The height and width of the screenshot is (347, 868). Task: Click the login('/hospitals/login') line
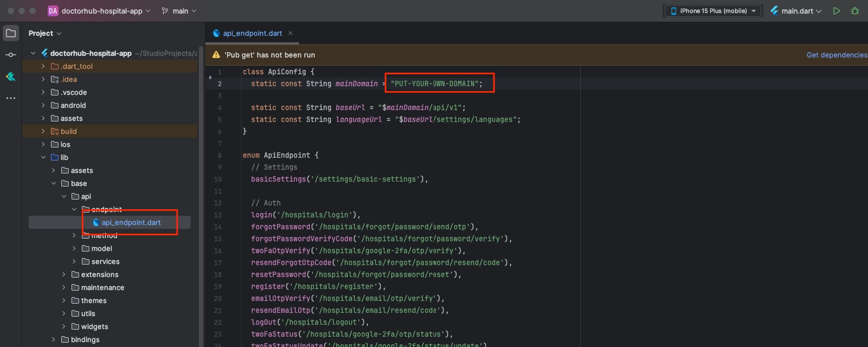click(x=306, y=215)
